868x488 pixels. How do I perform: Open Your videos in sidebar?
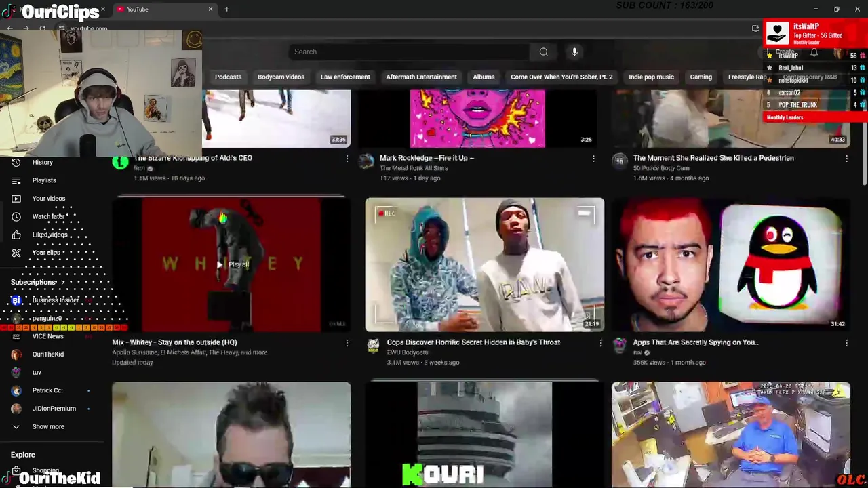click(49, 199)
